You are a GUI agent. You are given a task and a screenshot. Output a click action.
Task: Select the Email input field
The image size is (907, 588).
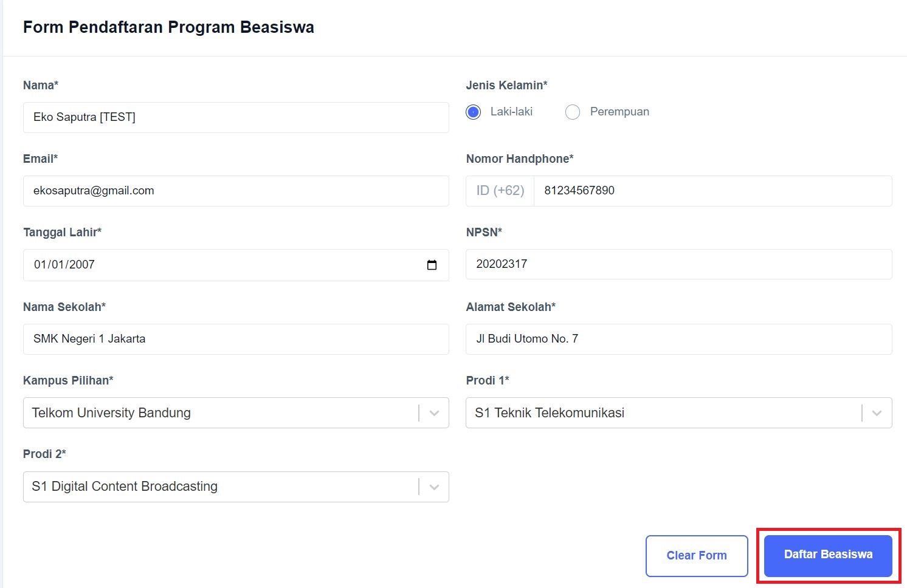pos(236,191)
